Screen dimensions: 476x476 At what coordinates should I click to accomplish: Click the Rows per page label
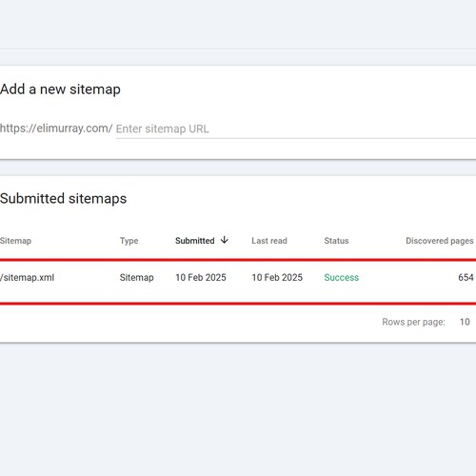pos(413,322)
